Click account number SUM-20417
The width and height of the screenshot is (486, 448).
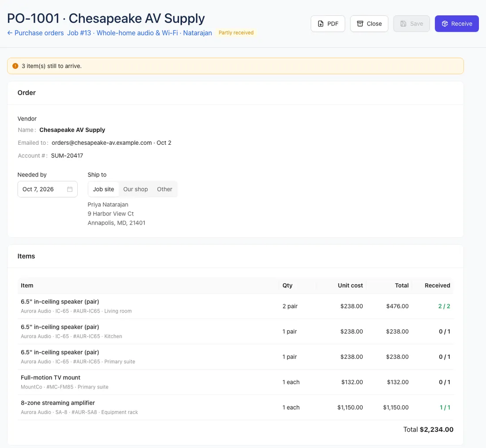67,156
